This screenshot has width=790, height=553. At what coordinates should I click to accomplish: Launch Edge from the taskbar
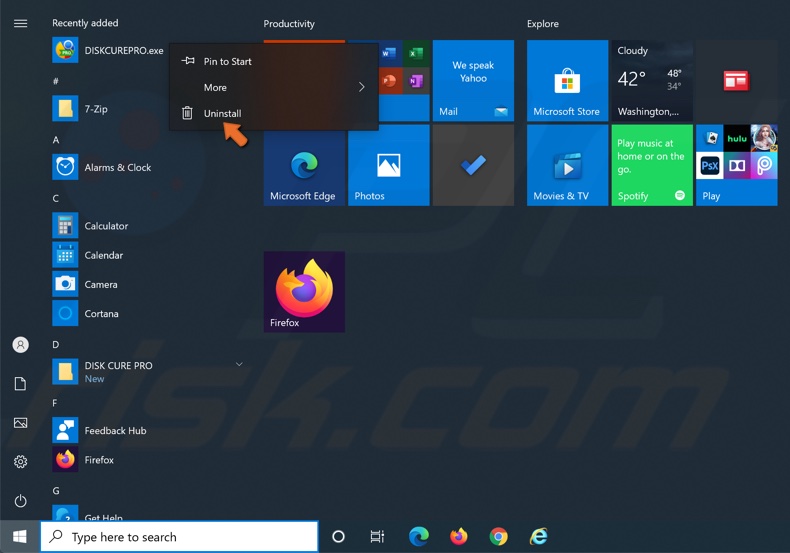tap(419, 536)
